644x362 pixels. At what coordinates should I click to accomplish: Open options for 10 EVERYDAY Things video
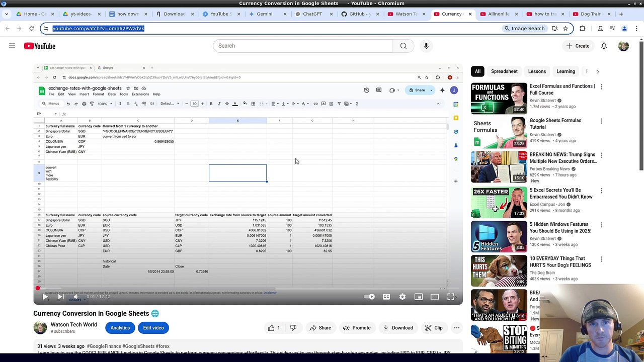[x=601, y=259]
